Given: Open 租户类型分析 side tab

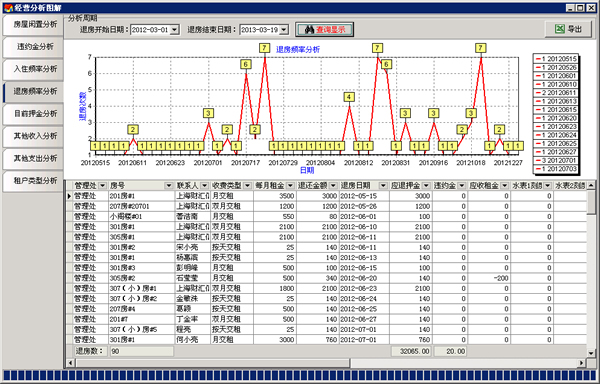Looking at the screenshot, I should point(33,181).
